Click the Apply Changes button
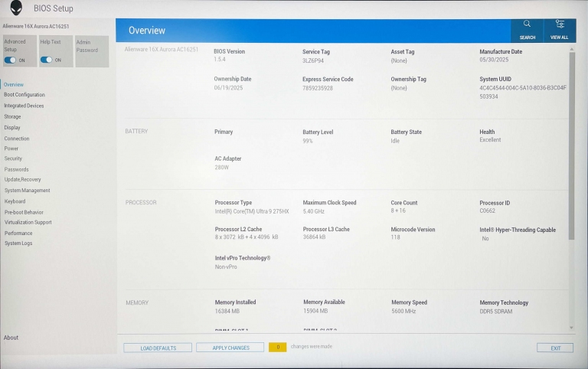Image resolution: width=588 pixels, height=369 pixels. [x=230, y=348]
